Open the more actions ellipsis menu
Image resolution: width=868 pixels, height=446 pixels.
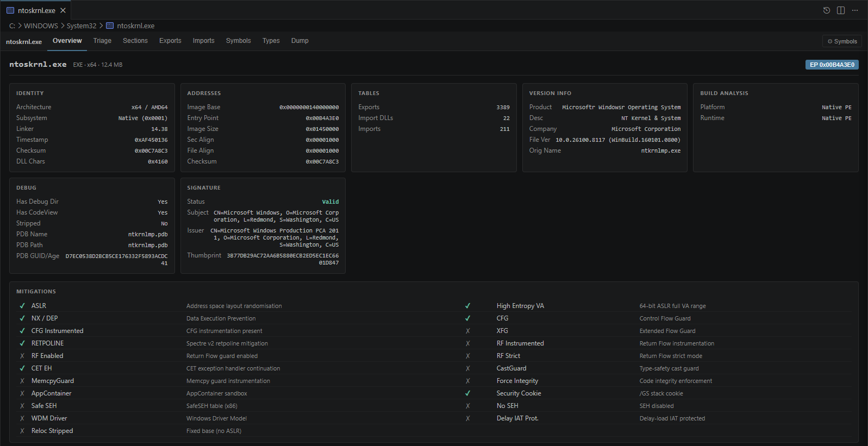855,10
